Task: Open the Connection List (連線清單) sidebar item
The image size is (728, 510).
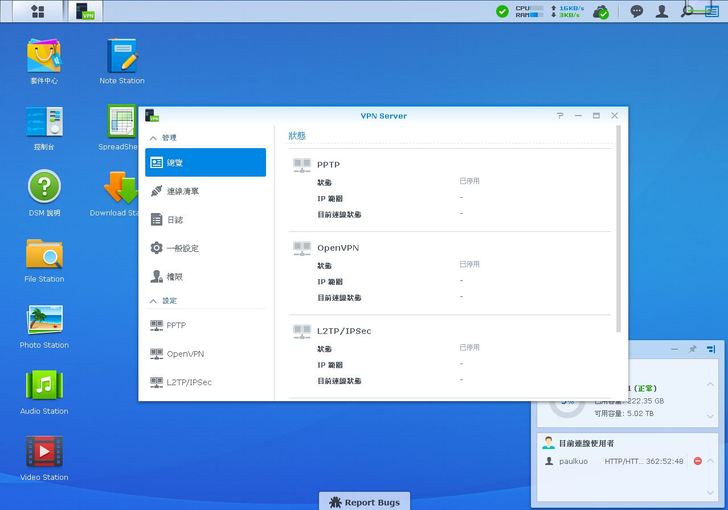Action: pyautogui.click(x=205, y=191)
